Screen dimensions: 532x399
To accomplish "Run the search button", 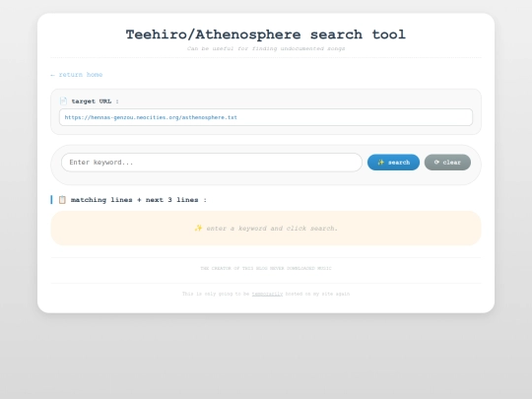I will click(x=393, y=163).
